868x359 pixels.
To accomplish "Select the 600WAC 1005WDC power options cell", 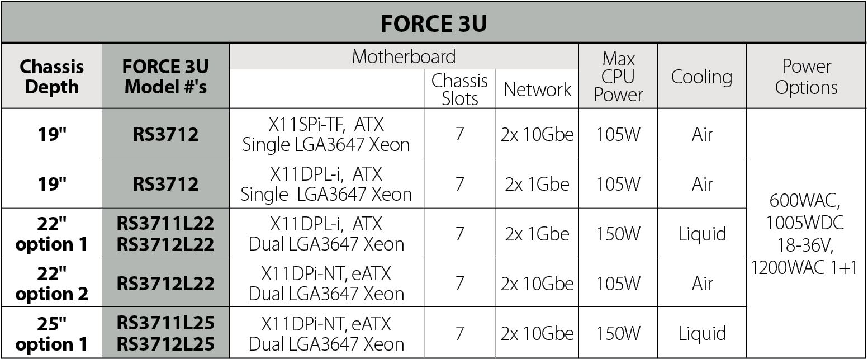I will (x=807, y=233).
